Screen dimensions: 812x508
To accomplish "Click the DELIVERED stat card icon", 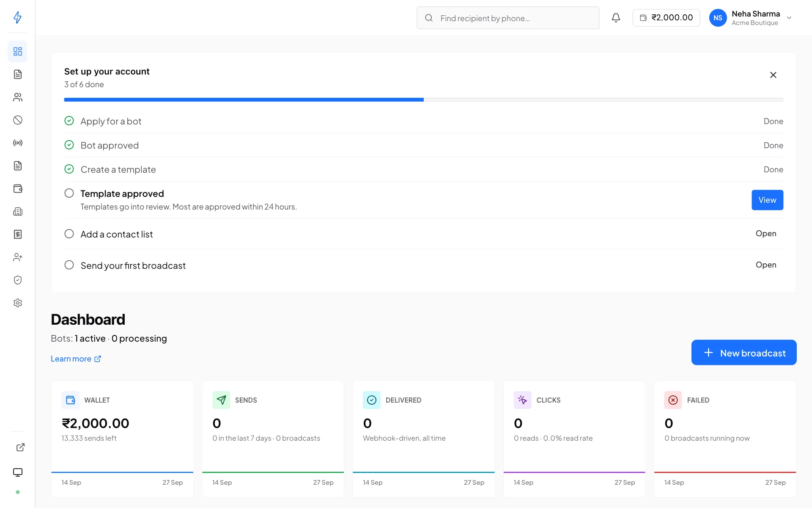I will pyautogui.click(x=372, y=400).
